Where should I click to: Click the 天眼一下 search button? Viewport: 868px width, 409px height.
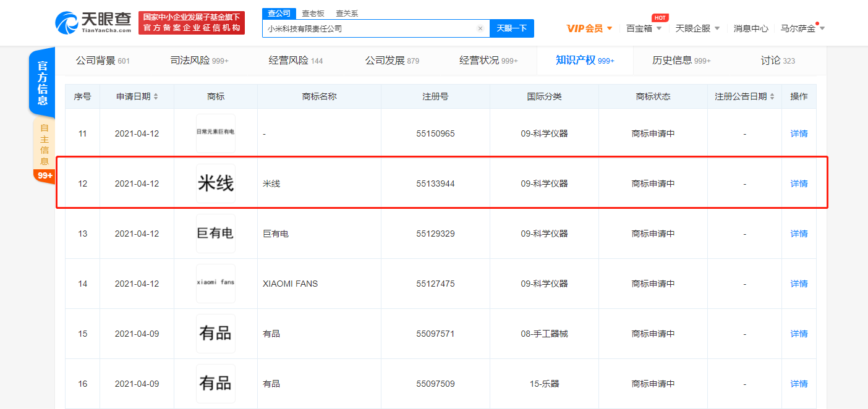coord(511,28)
